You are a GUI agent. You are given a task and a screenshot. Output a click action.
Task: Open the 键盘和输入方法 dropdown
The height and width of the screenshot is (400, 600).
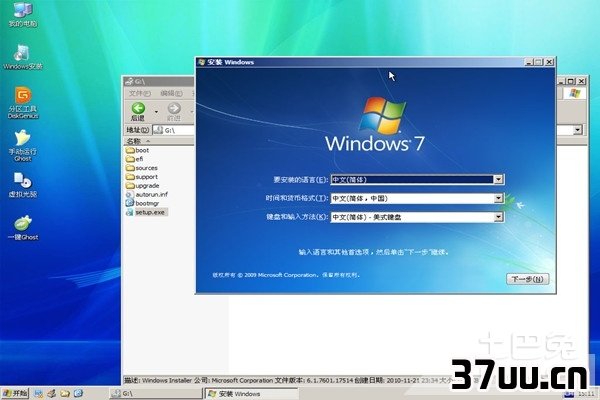[498, 217]
